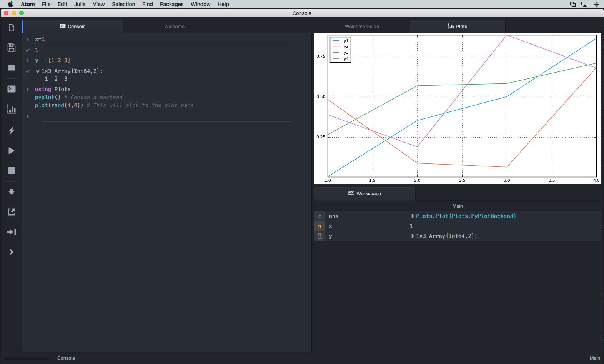Click the y1 entry in plot legend
Image resolution: width=604 pixels, height=364 pixels.
341,40
